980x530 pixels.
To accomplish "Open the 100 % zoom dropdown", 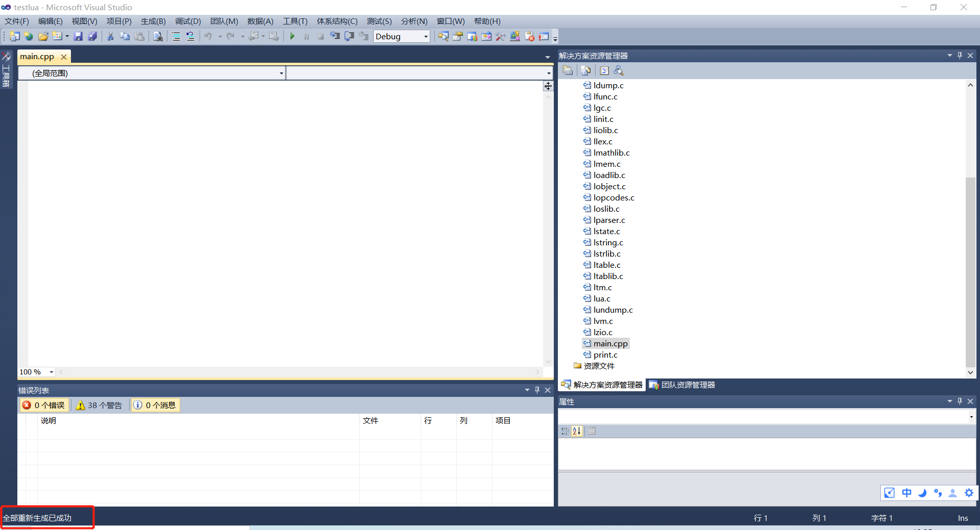I will tap(37, 372).
